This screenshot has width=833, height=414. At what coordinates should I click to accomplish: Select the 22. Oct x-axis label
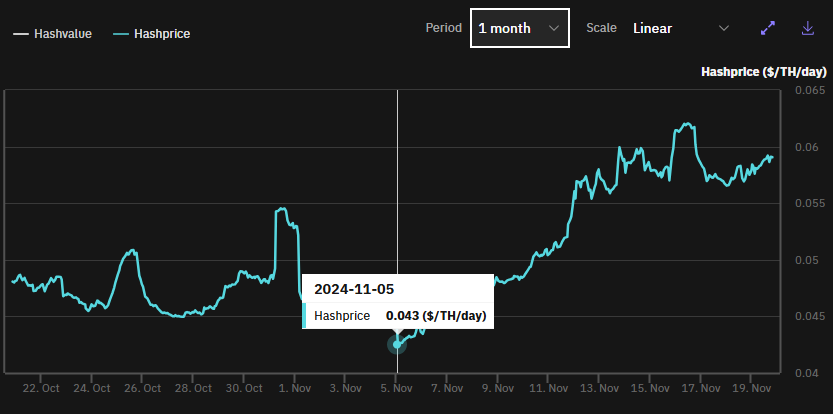(x=40, y=388)
